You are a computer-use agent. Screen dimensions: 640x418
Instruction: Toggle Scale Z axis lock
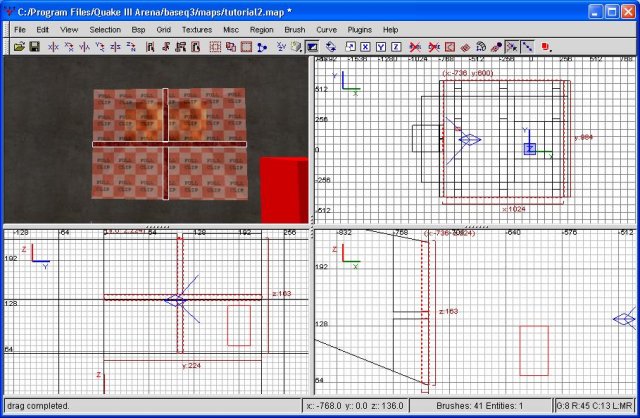(396, 47)
